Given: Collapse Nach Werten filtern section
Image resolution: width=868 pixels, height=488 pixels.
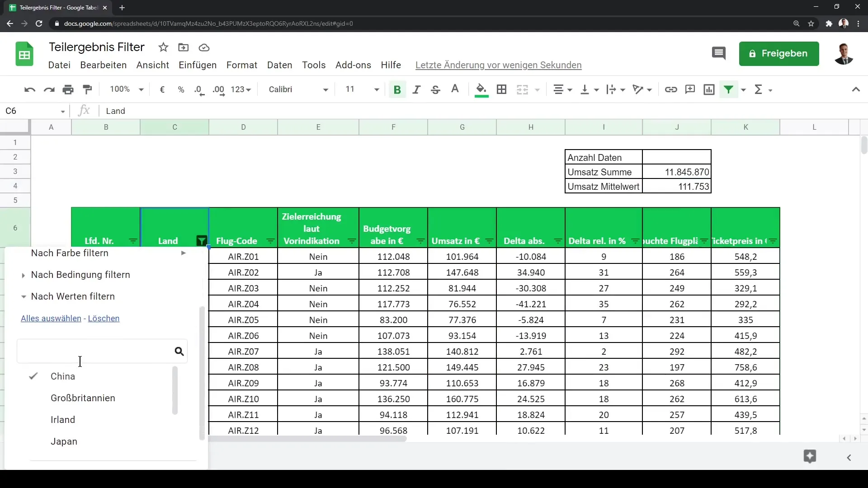Looking at the screenshot, I should coord(72,296).
